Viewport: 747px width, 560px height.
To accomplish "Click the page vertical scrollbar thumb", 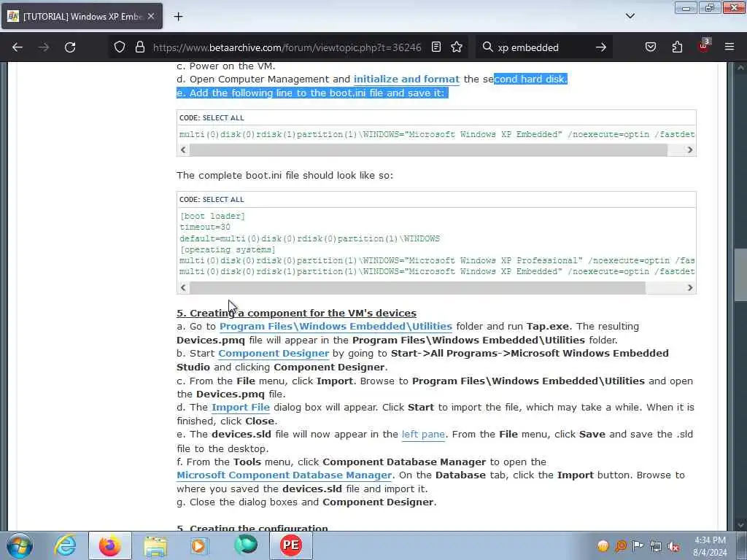I will (740, 275).
